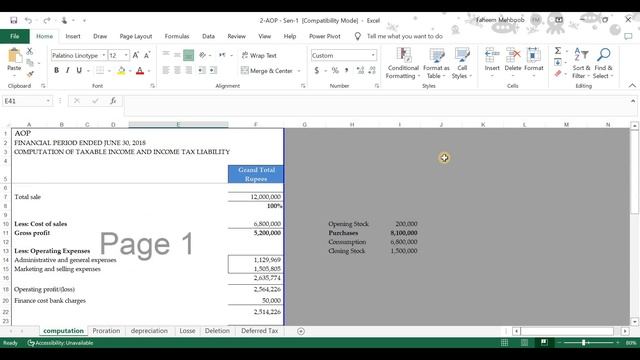Viewport: 640px width, 360px height.
Task: Click the orientation text angle icon
Action: coord(203,55)
